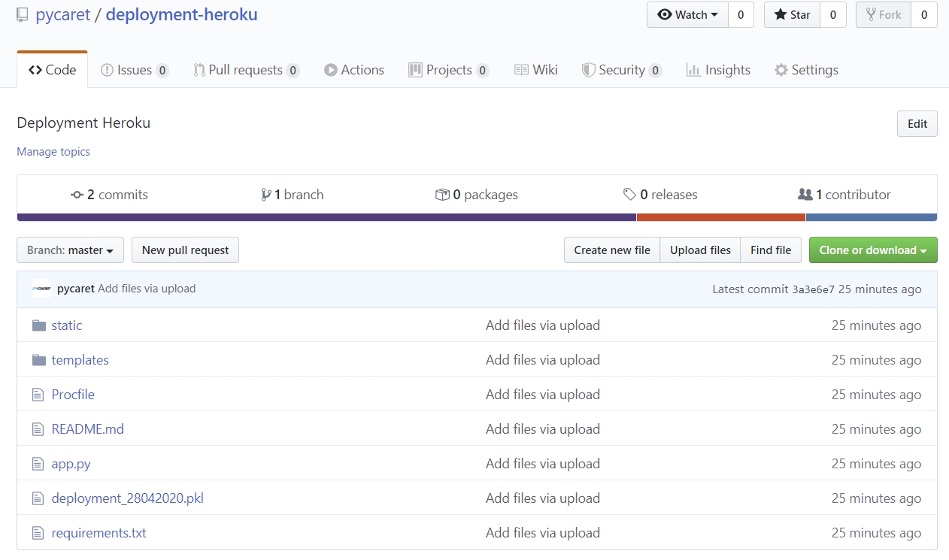Click the app.py file icon
Image resolution: width=949 pixels, height=560 pixels.
(x=39, y=464)
